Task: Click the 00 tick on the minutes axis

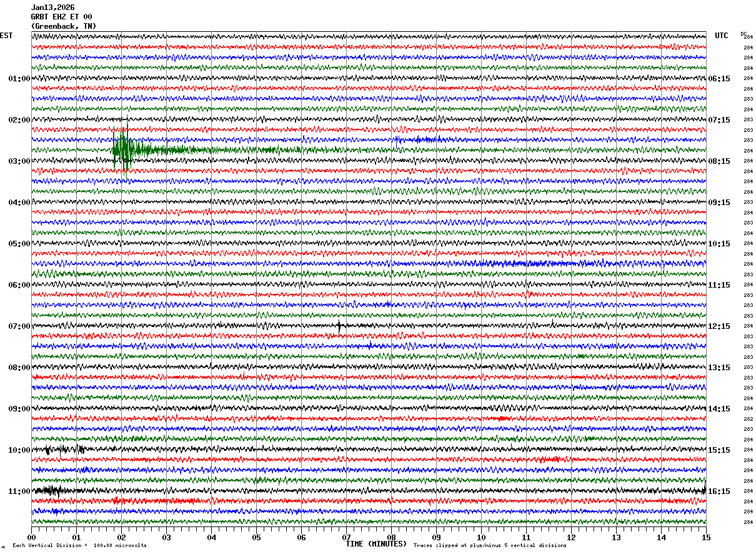Action: click(x=31, y=537)
